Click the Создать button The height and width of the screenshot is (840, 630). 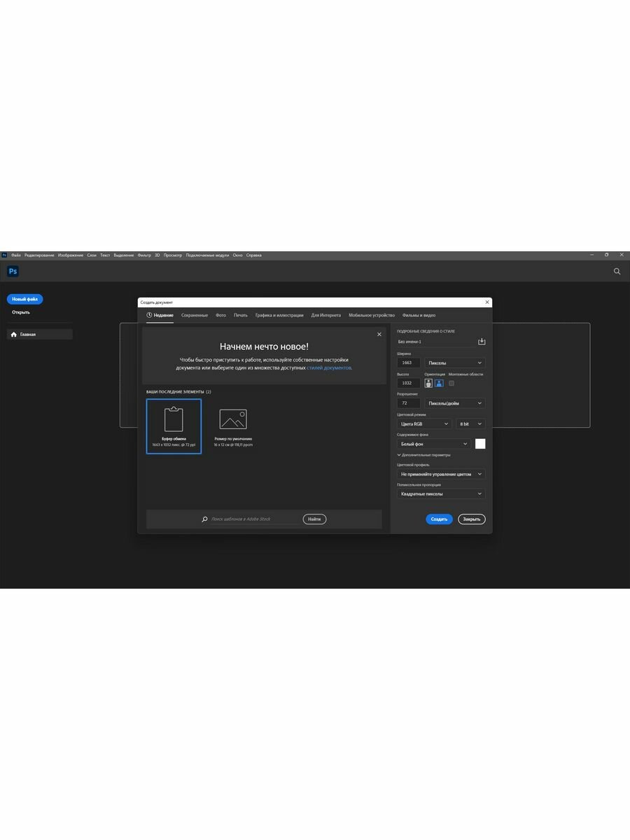(439, 519)
